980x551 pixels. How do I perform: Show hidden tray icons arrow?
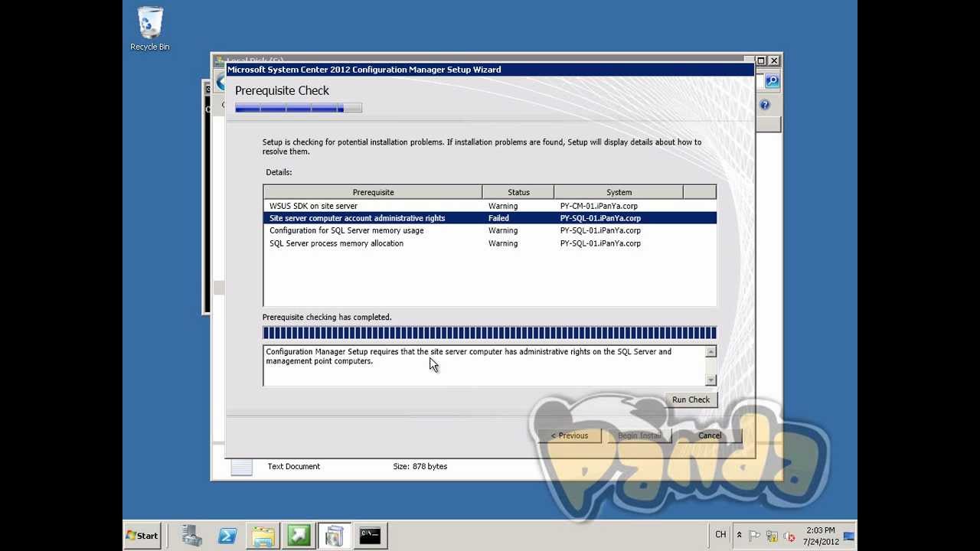pyautogui.click(x=739, y=536)
